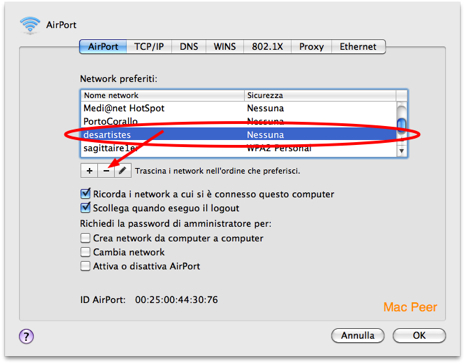Select the 802.1X tab

coord(267,47)
